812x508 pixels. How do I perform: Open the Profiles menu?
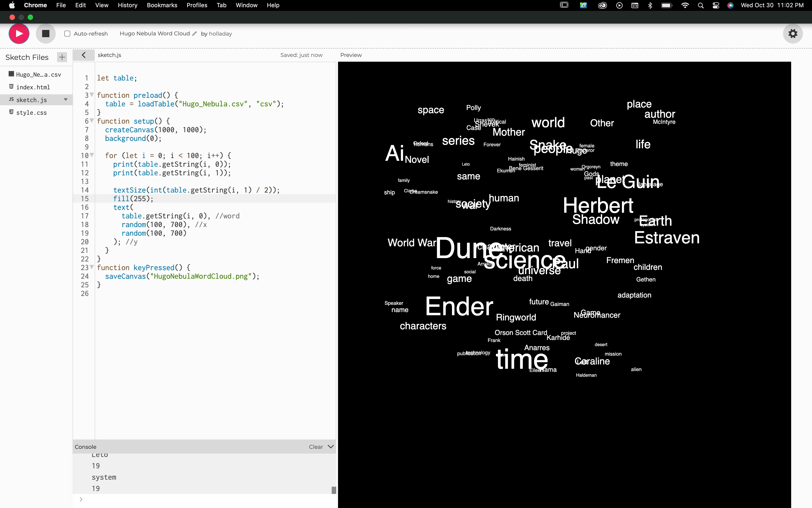[197, 5]
